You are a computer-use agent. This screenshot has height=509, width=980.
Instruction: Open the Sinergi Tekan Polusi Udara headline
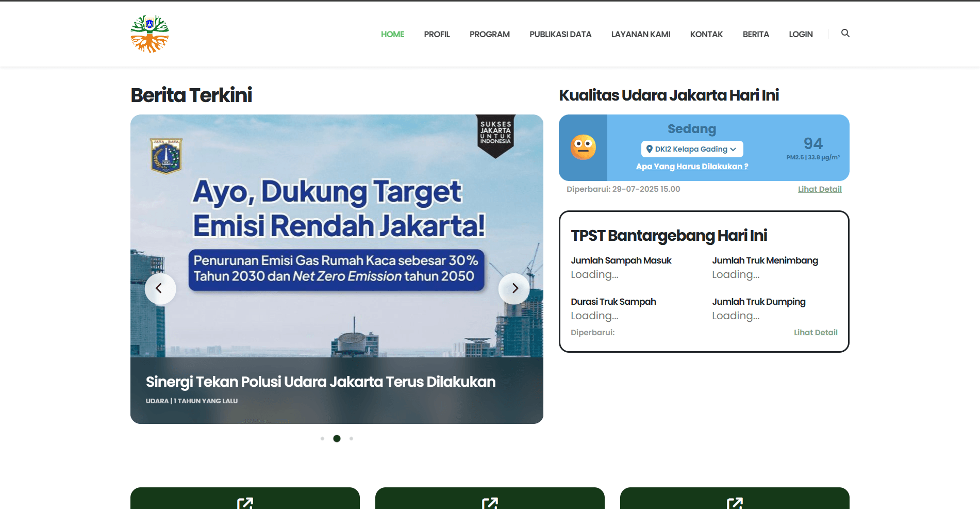point(320,382)
